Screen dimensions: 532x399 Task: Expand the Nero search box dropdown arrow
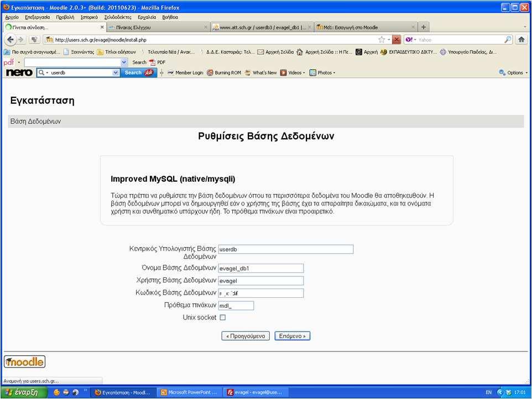[116, 72]
